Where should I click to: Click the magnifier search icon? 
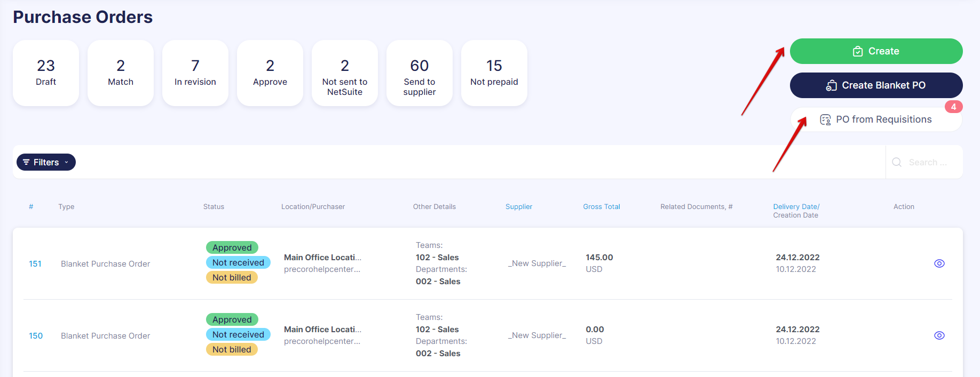897,162
